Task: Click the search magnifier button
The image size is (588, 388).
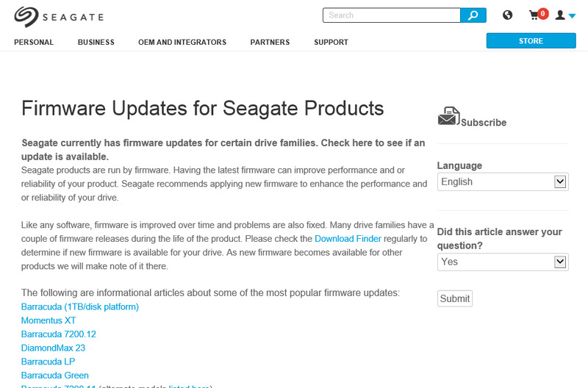Action: (473, 15)
